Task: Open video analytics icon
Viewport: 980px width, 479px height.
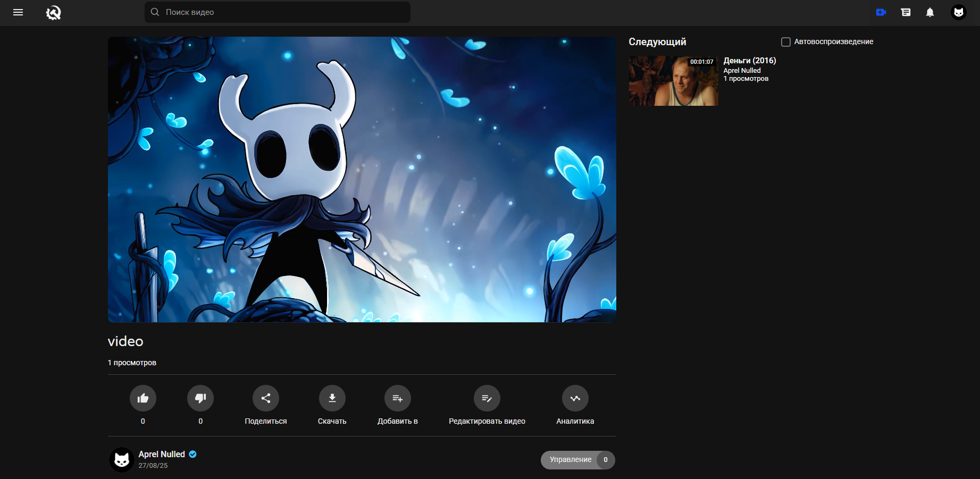Action: click(x=575, y=398)
